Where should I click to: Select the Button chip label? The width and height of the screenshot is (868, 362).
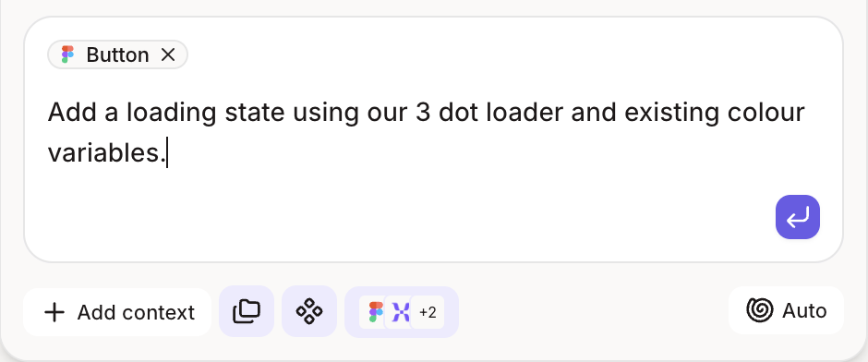click(117, 54)
